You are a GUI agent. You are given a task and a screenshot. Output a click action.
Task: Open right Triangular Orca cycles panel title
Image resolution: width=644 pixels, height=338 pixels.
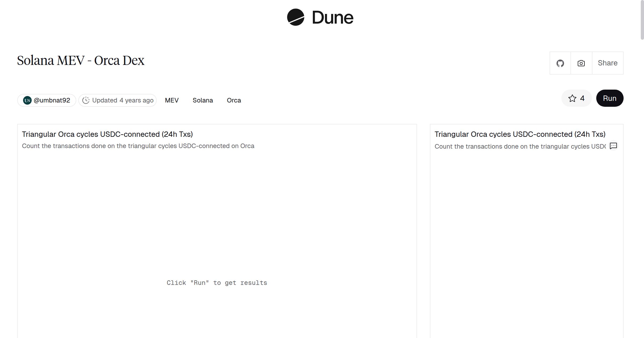520,134
